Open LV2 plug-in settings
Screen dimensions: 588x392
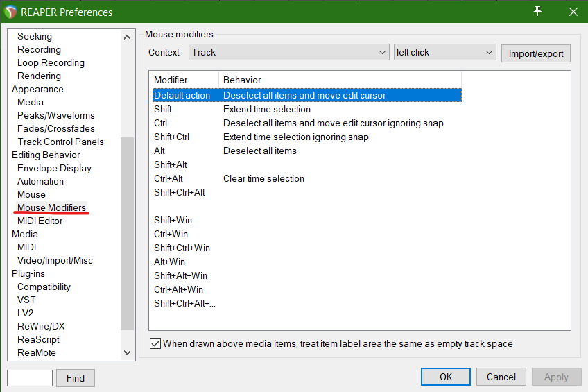[x=25, y=313]
